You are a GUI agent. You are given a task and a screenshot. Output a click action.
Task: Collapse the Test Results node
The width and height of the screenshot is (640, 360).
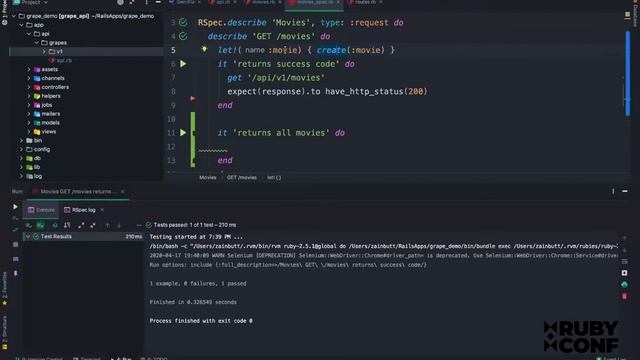click(28, 237)
